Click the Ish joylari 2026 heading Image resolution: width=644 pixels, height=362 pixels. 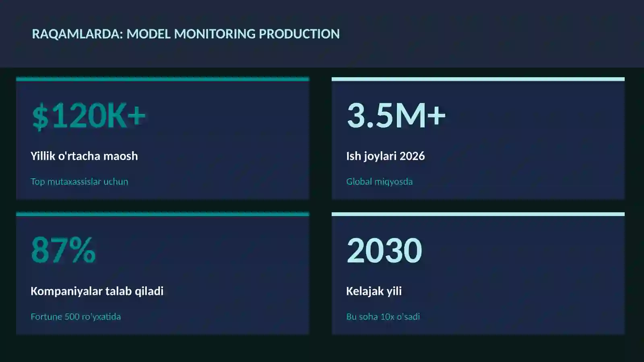pos(385,156)
